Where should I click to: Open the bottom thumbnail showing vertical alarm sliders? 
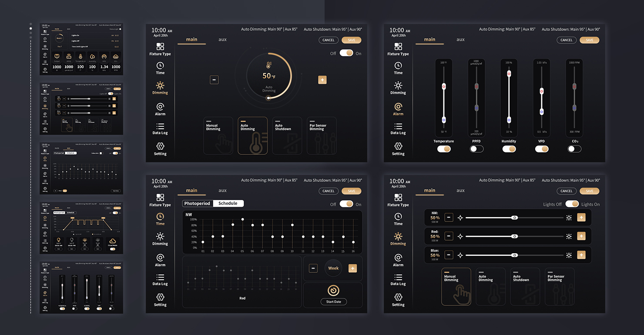(81, 287)
